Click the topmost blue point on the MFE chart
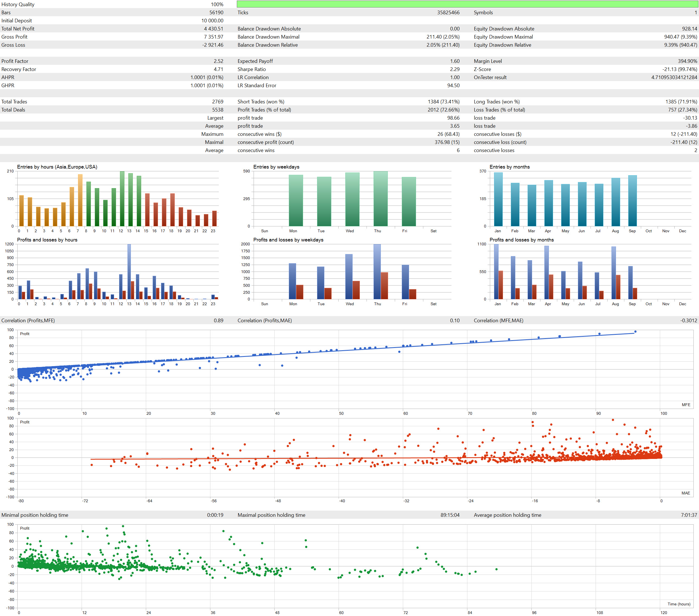 [636, 331]
